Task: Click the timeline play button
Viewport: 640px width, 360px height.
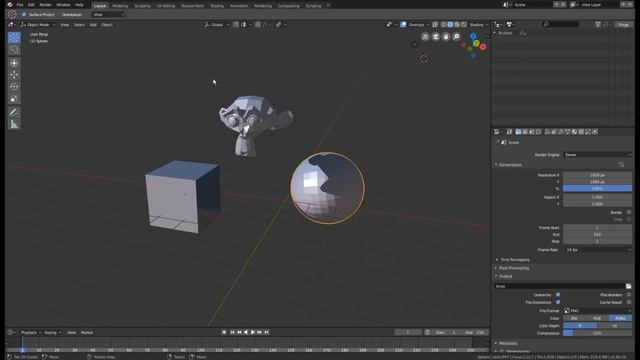Action: pyautogui.click(x=253, y=332)
